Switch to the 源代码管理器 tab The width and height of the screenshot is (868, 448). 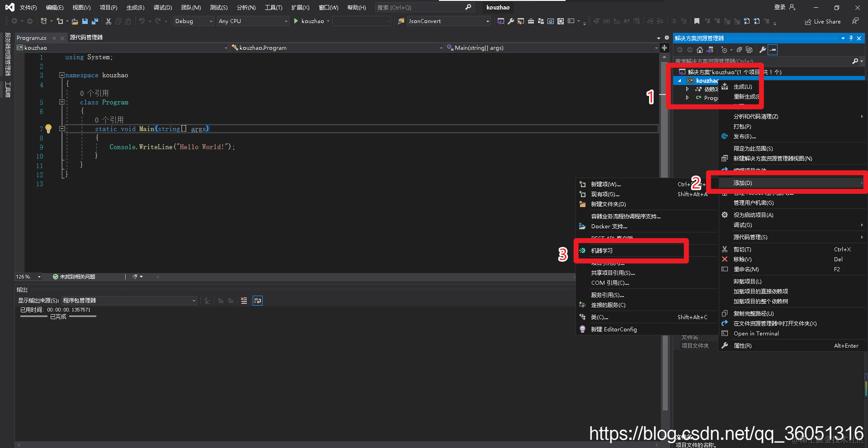[86, 38]
